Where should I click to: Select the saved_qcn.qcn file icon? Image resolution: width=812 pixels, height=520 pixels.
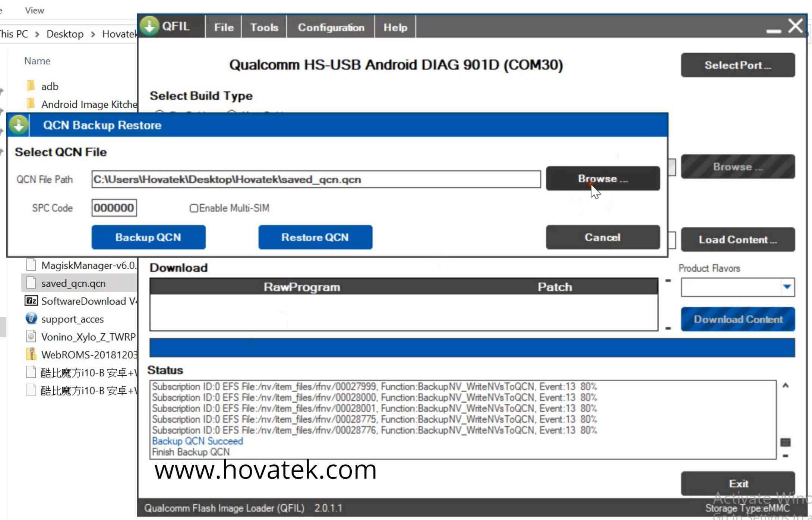tap(31, 283)
